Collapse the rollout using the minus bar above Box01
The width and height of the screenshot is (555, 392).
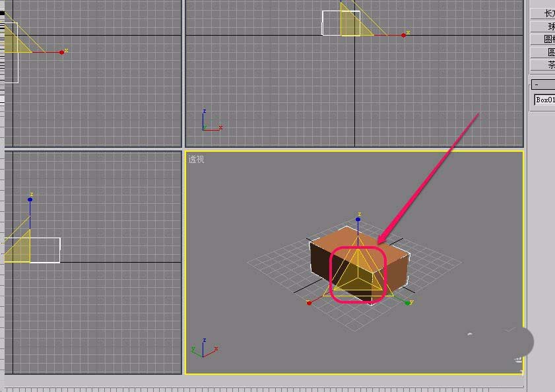pos(543,84)
